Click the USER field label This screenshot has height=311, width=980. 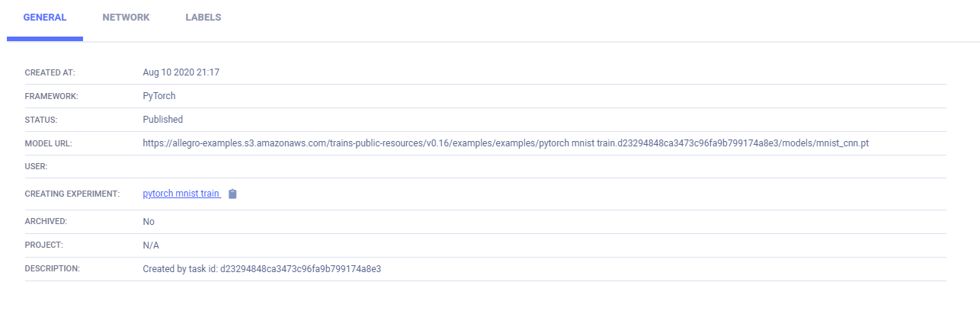[37, 167]
